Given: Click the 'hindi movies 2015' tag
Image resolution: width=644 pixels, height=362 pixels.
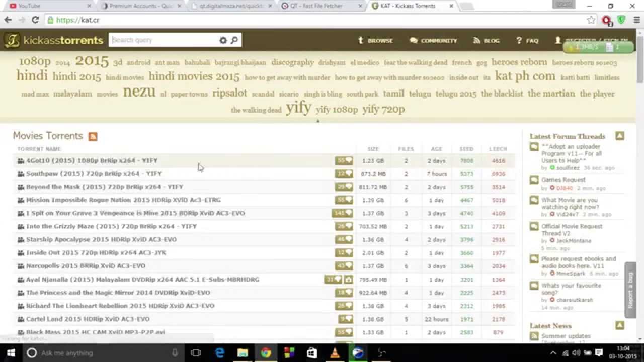Looking at the screenshot, I should (194, 76).
